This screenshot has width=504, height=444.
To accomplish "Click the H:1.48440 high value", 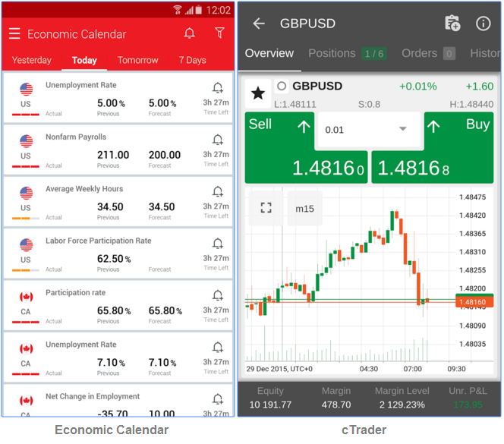I will pyautogui.click(x=471, y=104).
